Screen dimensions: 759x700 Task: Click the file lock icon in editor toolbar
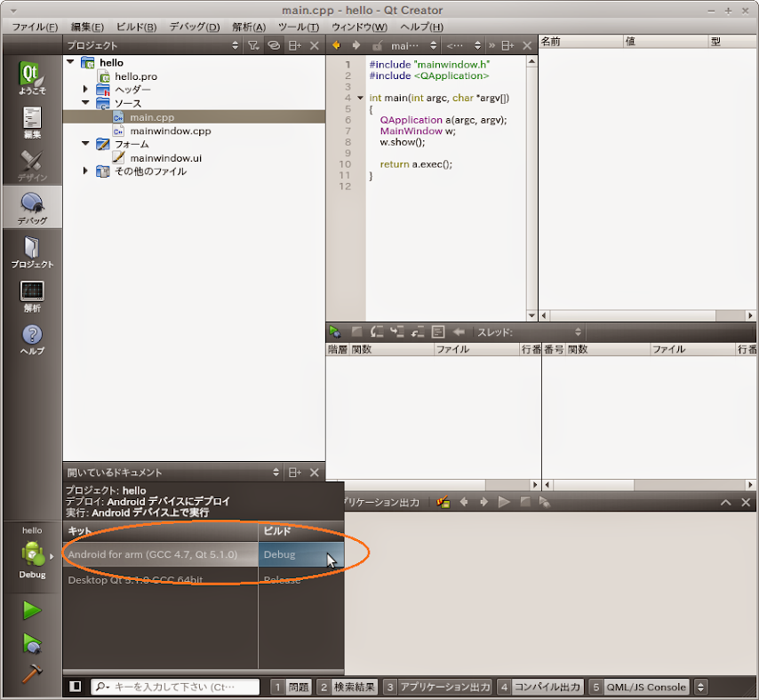click(378, 46)
